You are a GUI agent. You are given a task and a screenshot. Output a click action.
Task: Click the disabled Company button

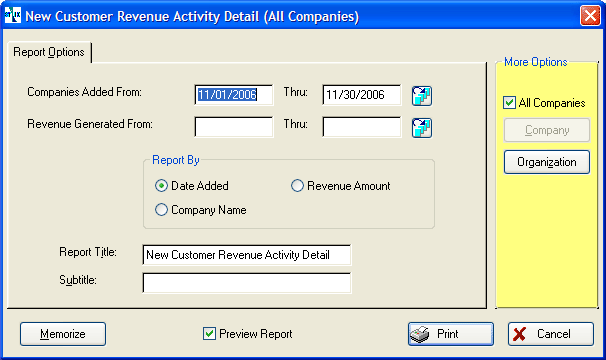coord(547,130)
